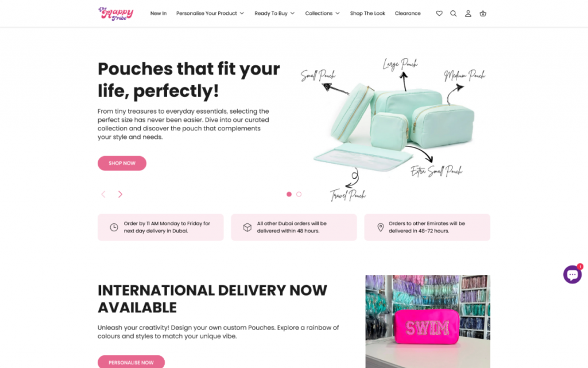The height and width of the screenshot is (368, 588).
Task: Click the mint pouches hero image
Action: tap(393, 129)
